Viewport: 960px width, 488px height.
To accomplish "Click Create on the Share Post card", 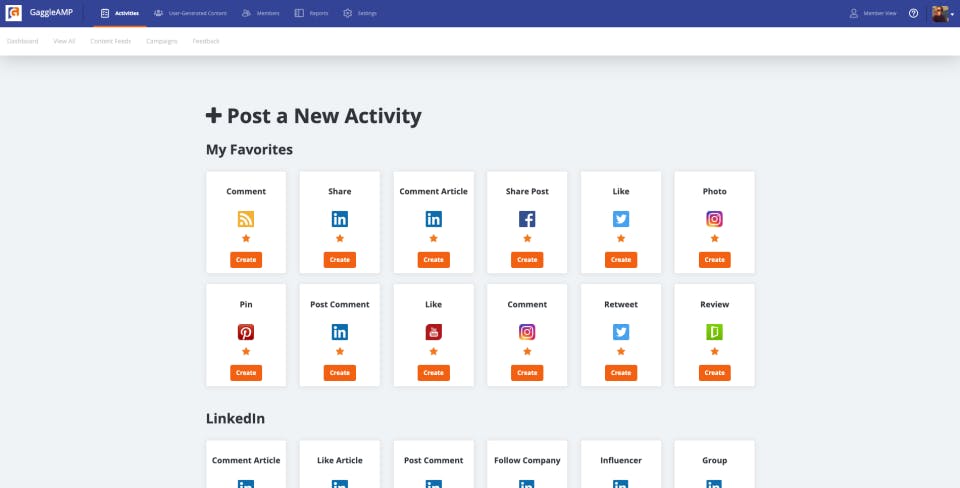I will (x=527, y=260).
